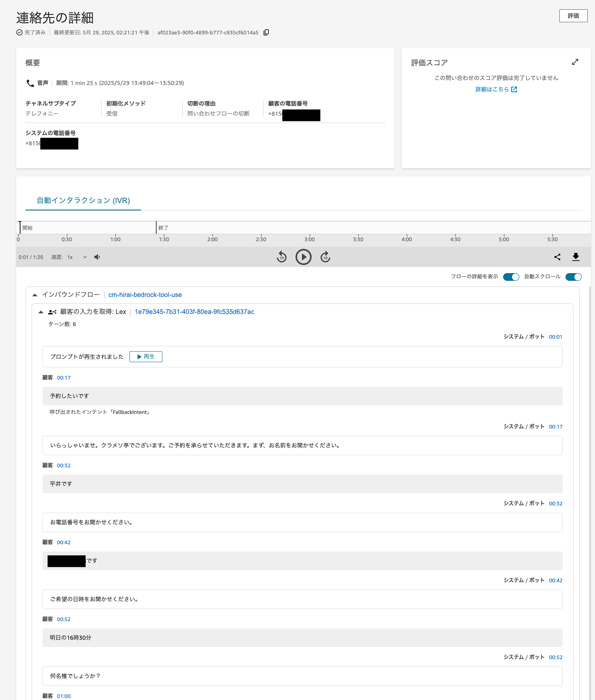
Task: Mute the recording volume
Action: (97, 257)
